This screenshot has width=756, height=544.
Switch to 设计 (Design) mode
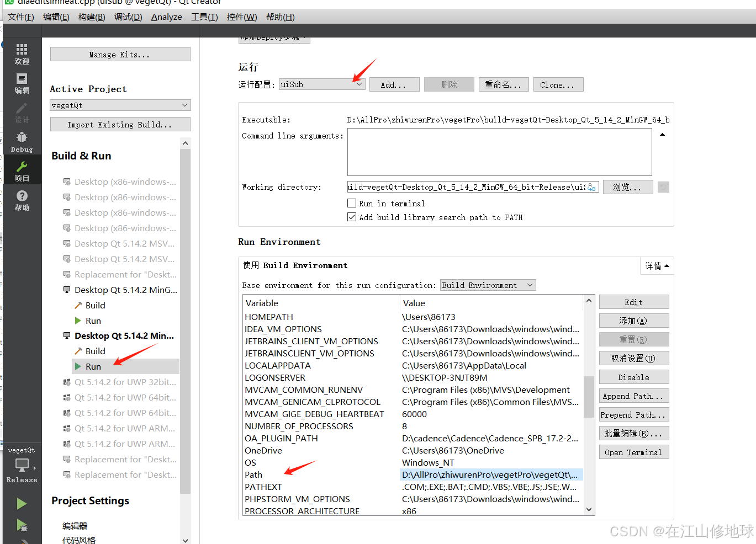coord(22,113)
